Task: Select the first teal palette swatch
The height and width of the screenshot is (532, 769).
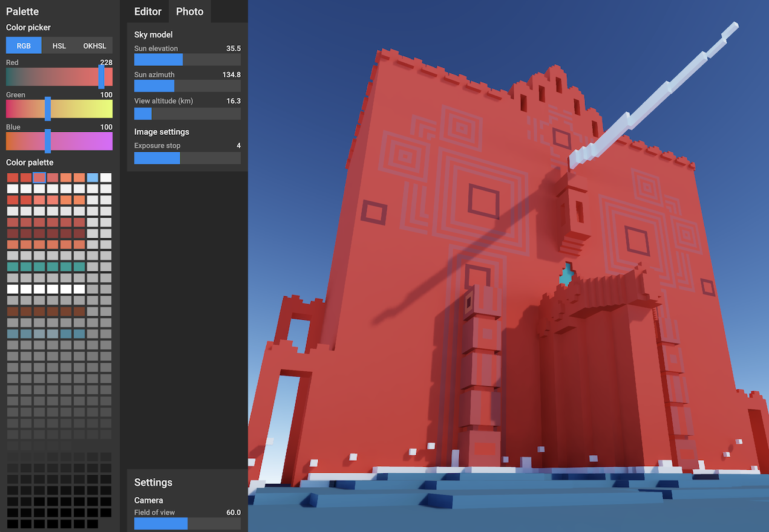Action: (x=13, y=267)
